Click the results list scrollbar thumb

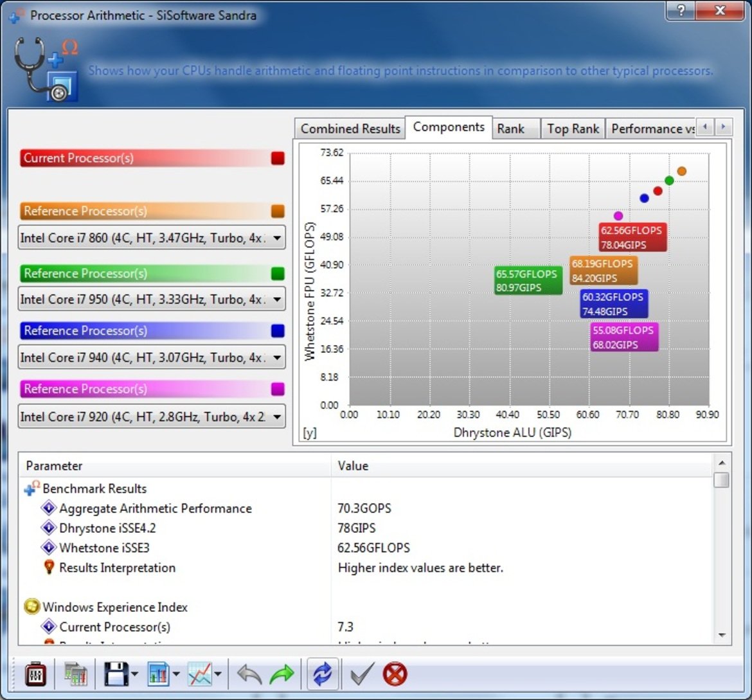[721, 480]
